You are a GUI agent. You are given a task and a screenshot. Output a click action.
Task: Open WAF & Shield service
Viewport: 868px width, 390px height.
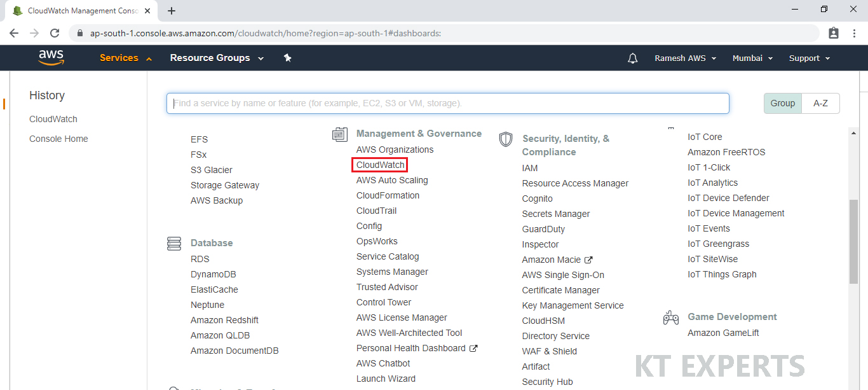tap(550, 351)
